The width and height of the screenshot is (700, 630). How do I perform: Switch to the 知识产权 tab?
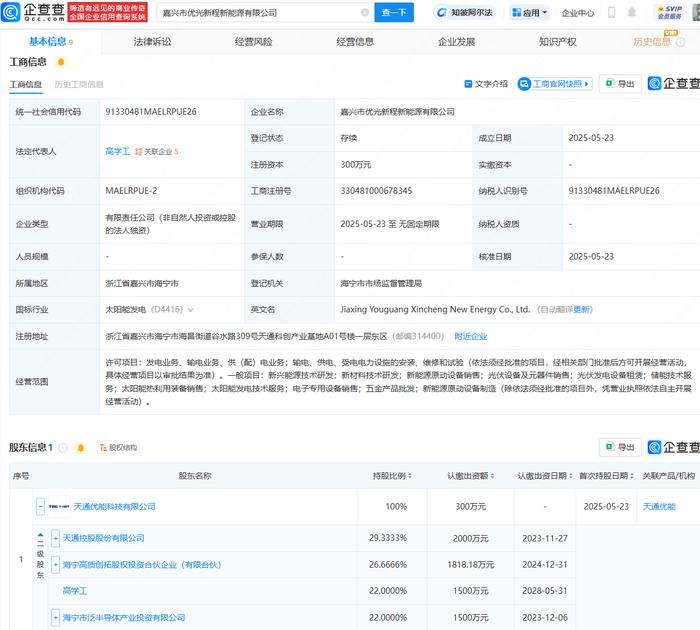558,42
